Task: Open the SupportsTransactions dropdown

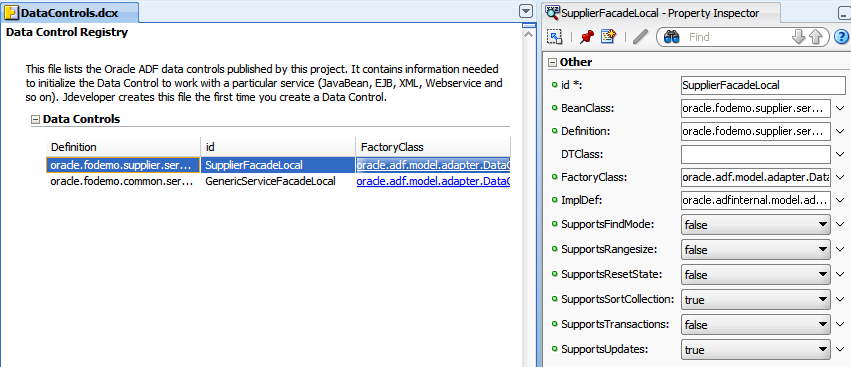Action: [755, 325]
